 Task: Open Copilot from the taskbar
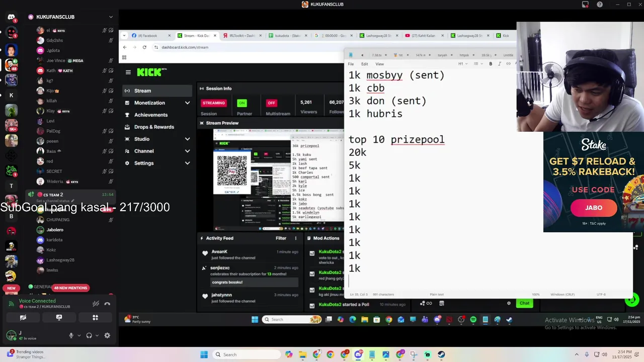(289, 354)
